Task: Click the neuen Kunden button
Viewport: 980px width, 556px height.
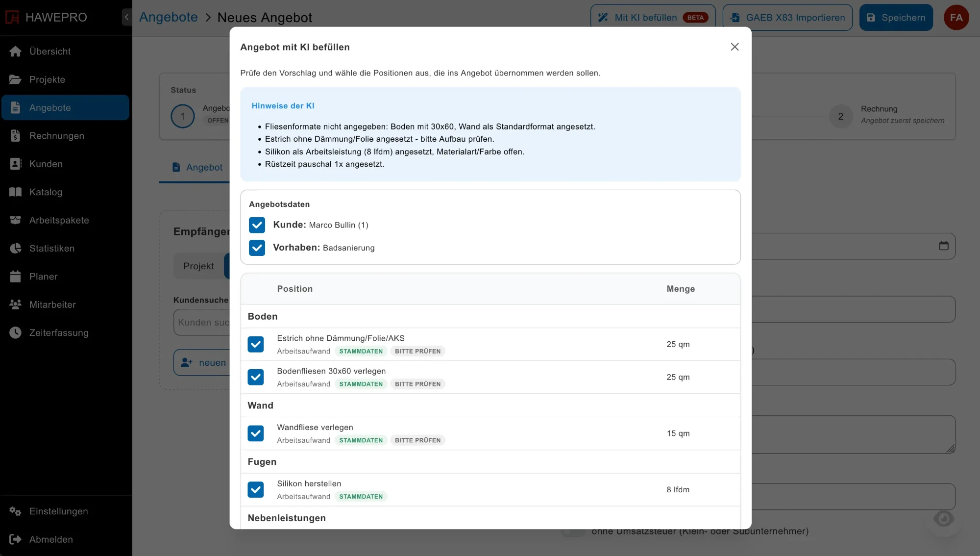Action: tap(203, 363)
